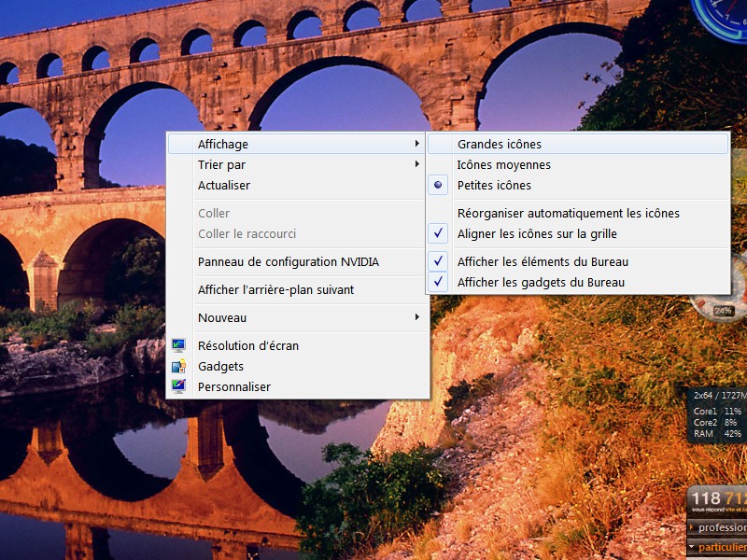Switch to Icônes moyennes view
This screenshot has height=560, width=747.
503,164
